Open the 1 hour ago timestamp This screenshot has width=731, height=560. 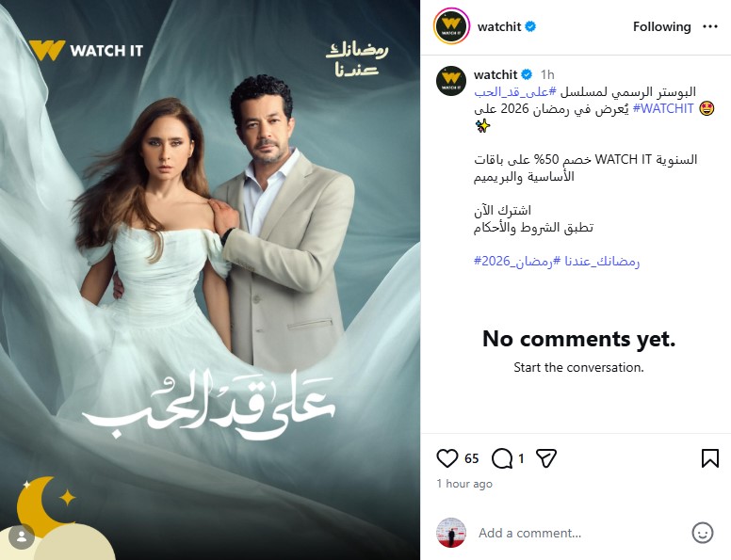click(x=464, y=484)
